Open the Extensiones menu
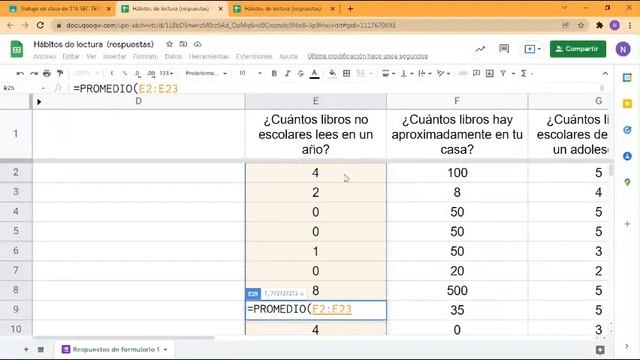This screenshot has width=640, height=360. [x=254, y=56]
